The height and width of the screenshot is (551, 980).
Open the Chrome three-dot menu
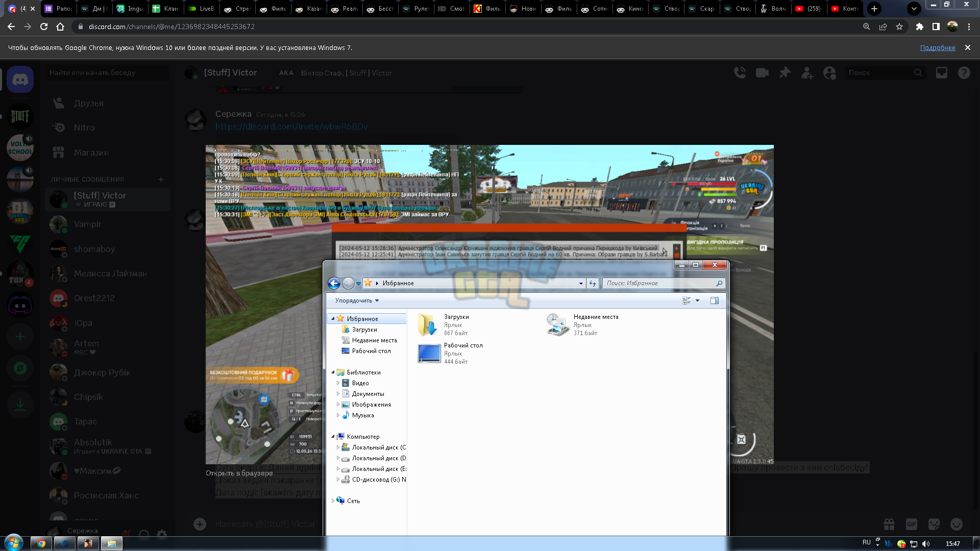[969, 27]
